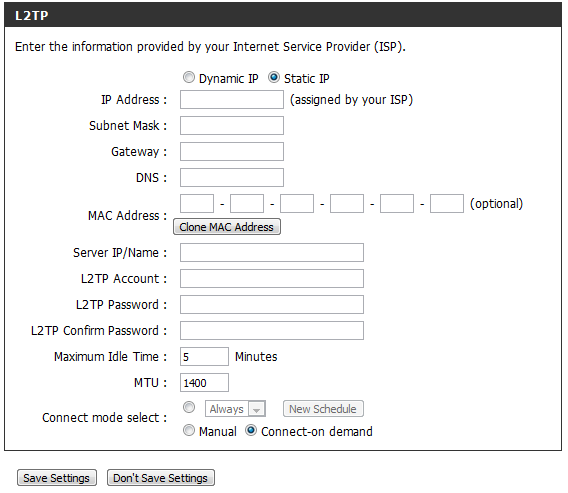Focus the Server IP/Name field
Image resolution: width=568 pixels, height=493 pixels.
point(272,252)
